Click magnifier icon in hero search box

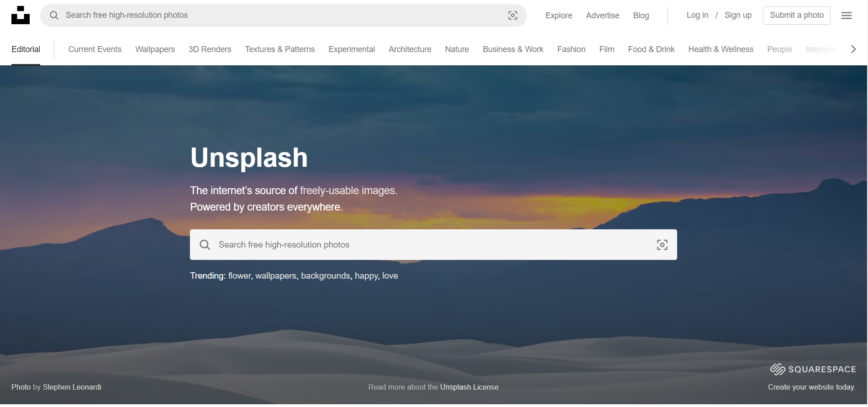(205, 245)
